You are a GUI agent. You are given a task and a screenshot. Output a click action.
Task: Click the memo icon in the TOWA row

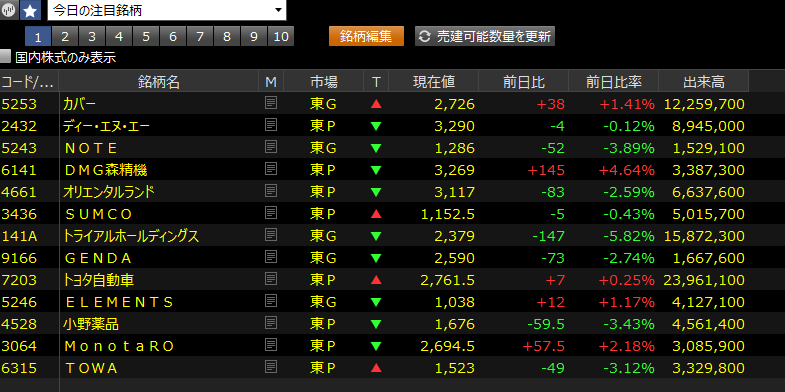click(x=271, y=368)
